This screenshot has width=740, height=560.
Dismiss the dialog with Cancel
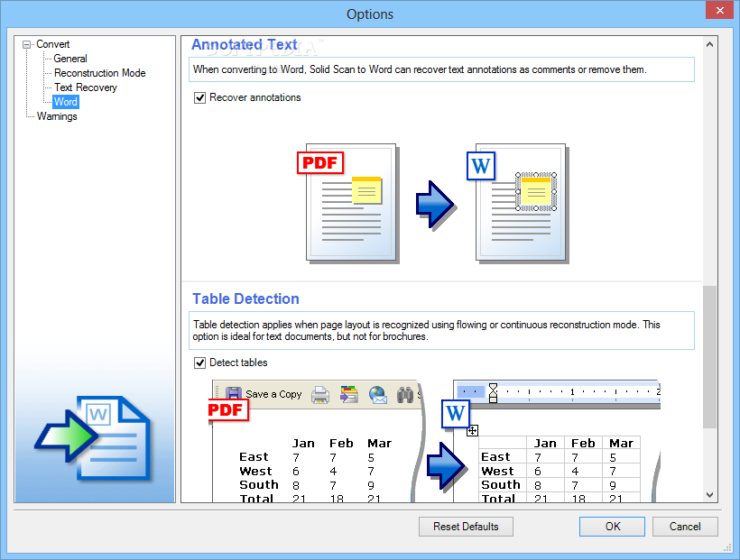click(685, 527)
